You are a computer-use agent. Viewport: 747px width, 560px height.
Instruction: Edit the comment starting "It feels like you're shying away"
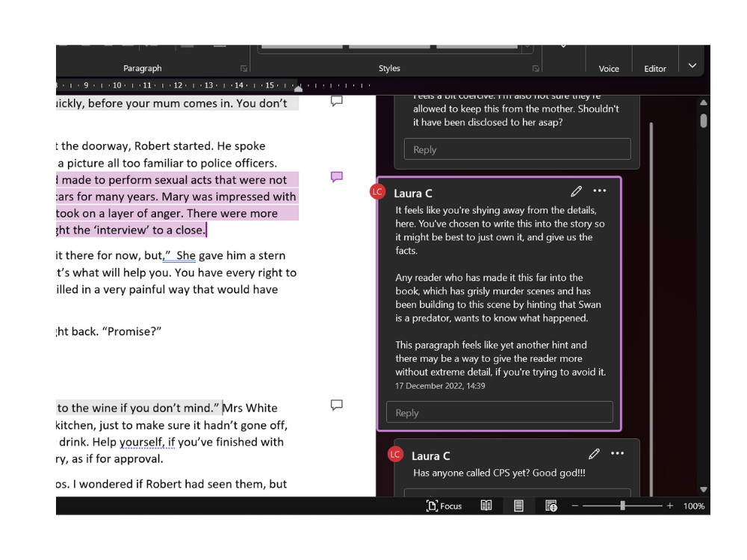click(576, 191)
